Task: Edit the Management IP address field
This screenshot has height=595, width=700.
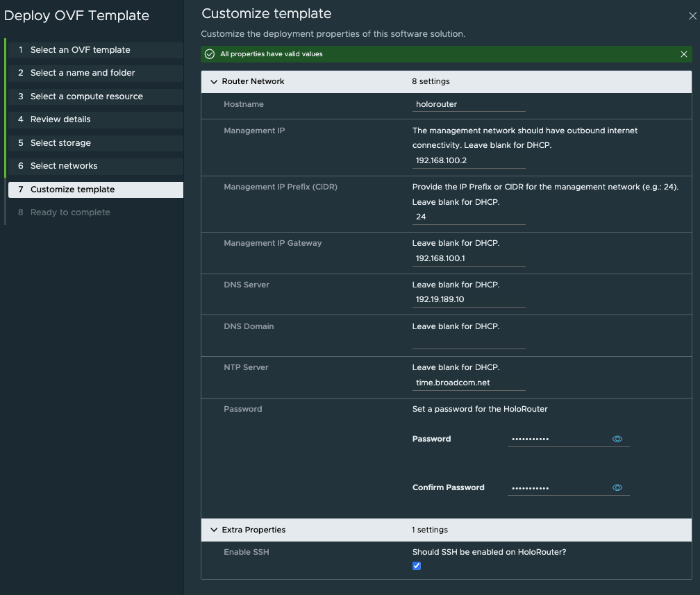Action: pos(469,160)
